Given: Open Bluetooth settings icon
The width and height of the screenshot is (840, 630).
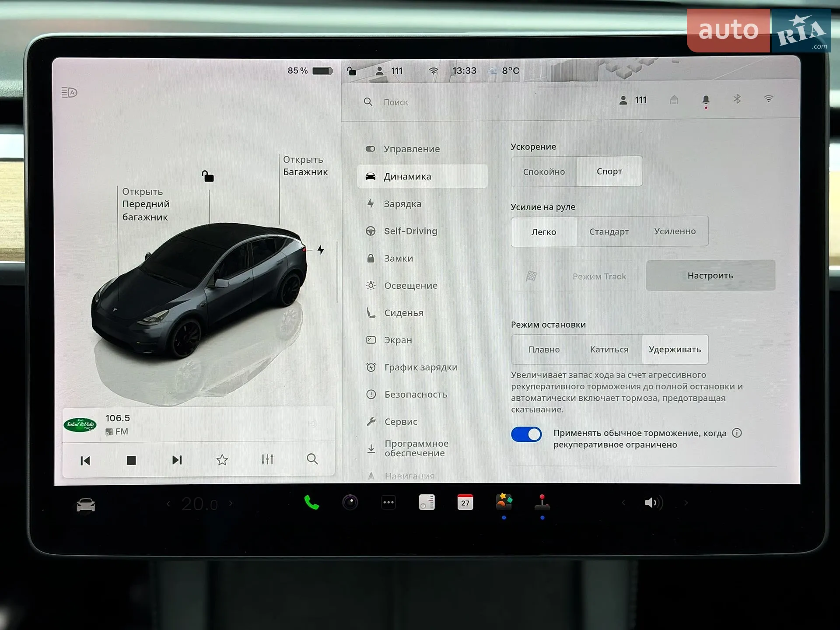Looking at the screenshot, I should (737, 99).
